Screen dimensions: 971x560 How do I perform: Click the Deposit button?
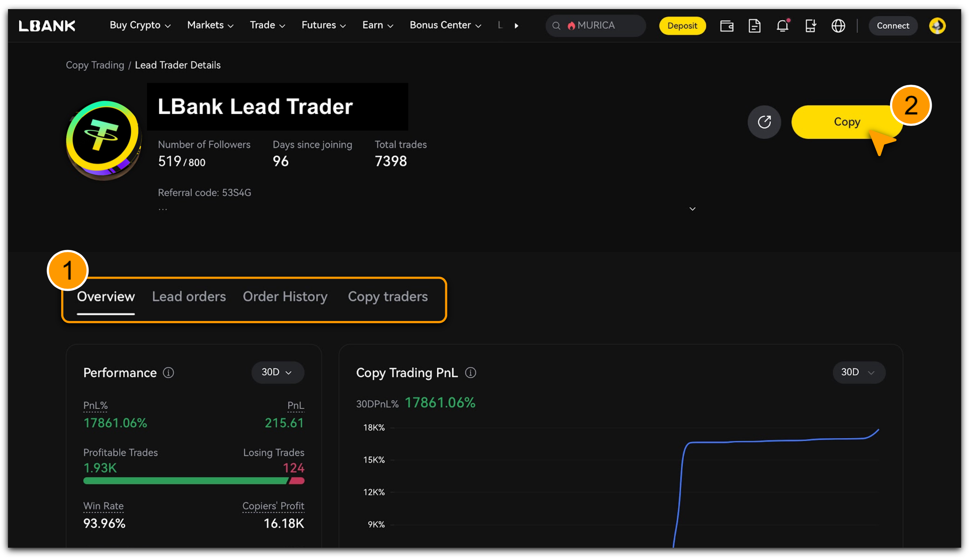point(682,26)
